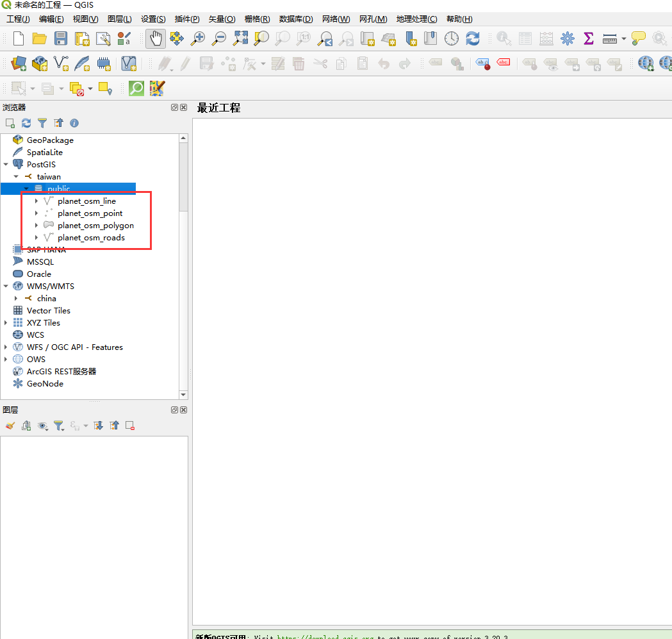Enable the Browser panel filter
This screenshot has width=672, height=639.
pyautogui.click(x=42, y=122)
